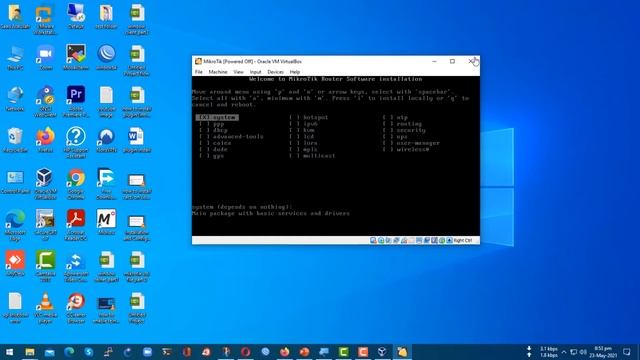Close the MikroTik VirtualBox window

click(x=471, y=61)
